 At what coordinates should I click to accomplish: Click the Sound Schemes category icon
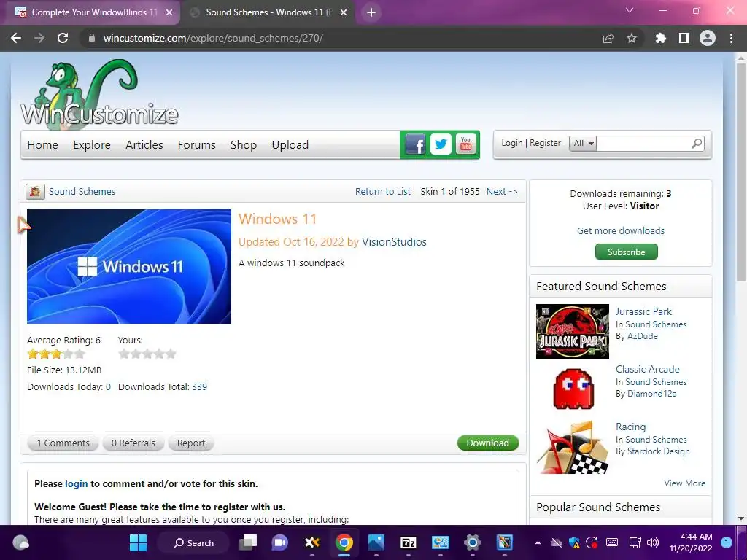tap(35, 192)
